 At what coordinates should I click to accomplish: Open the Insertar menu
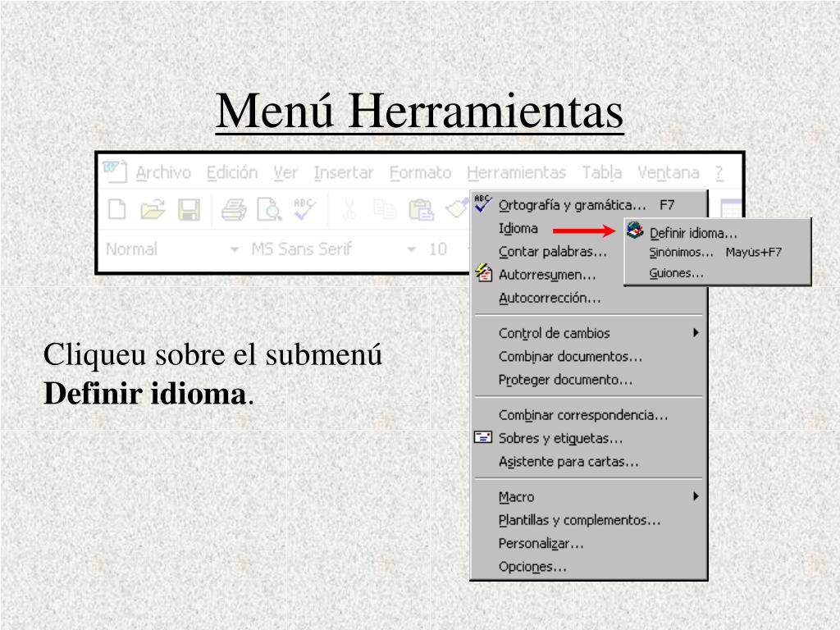(344, 172)
